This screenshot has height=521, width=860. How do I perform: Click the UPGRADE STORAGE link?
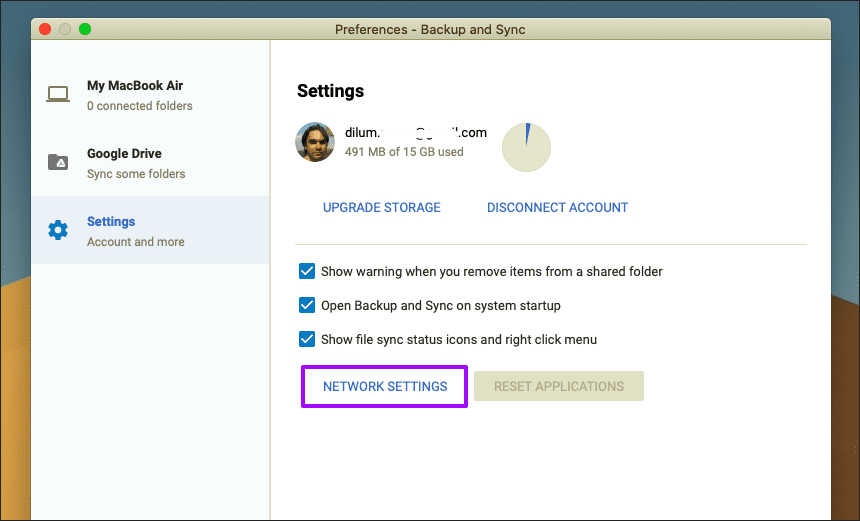(x=382, y=207)
